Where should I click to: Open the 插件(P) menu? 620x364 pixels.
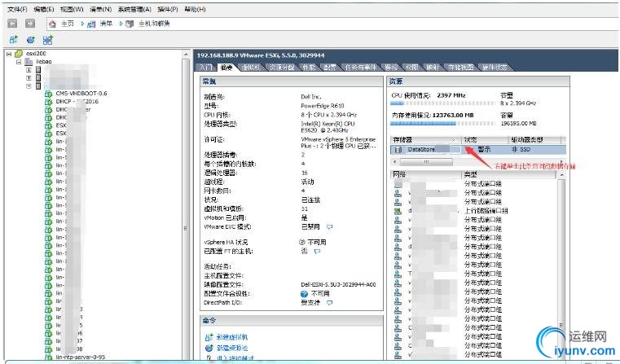coord(168,9)
